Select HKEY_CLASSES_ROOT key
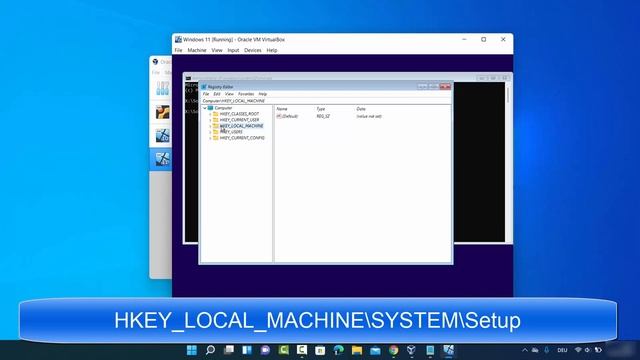 click(x=239, y=114)
